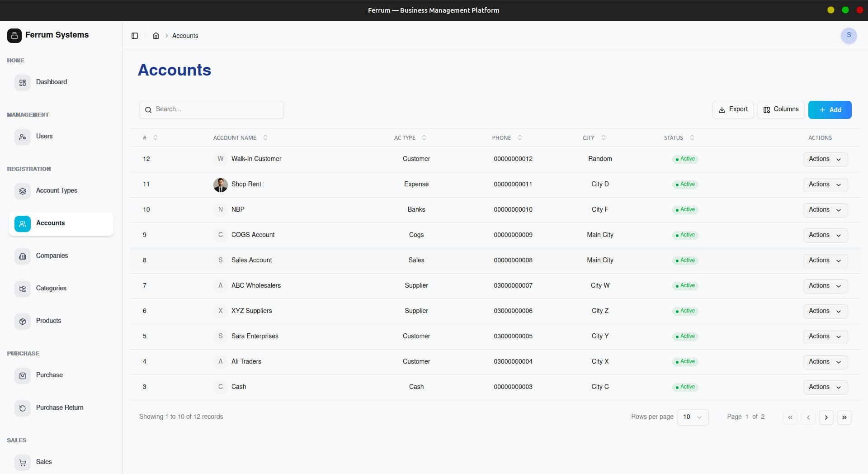Open Actions for Sales Account row
Viewport: 868px width, 474px height.
[825, 261]
